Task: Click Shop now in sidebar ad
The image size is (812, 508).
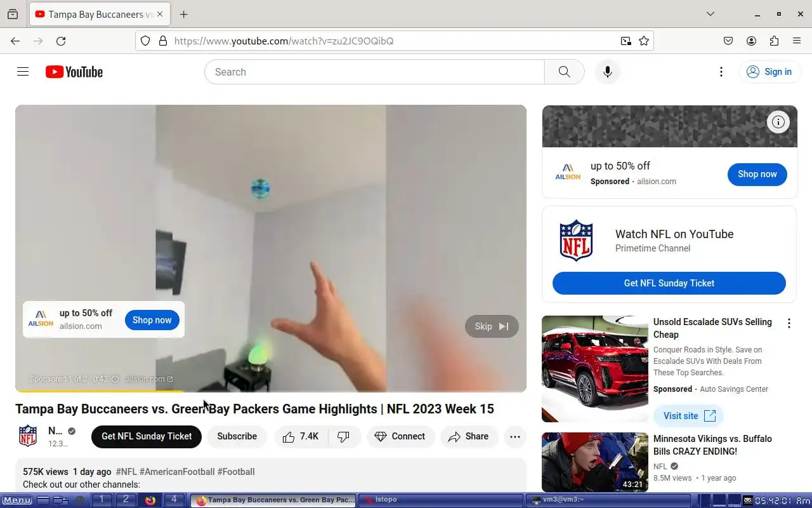Action: [x=757, y=174]
